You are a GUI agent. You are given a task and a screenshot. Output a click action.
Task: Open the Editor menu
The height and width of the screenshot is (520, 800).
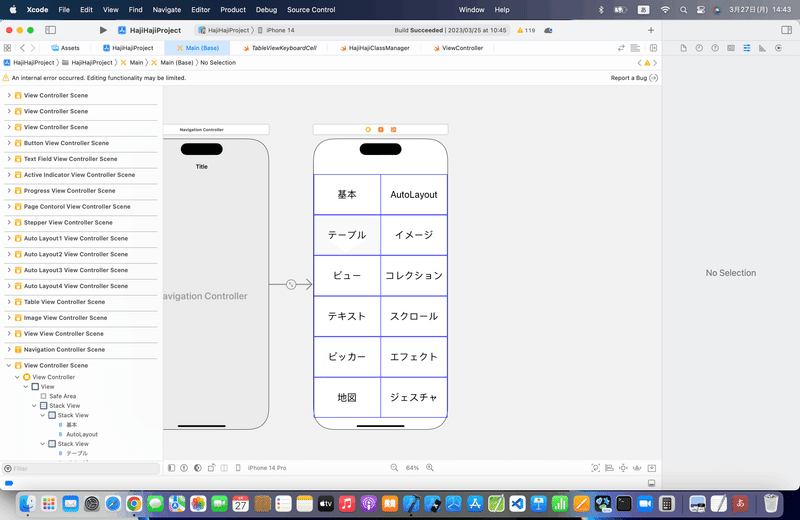tap(201, 10)
